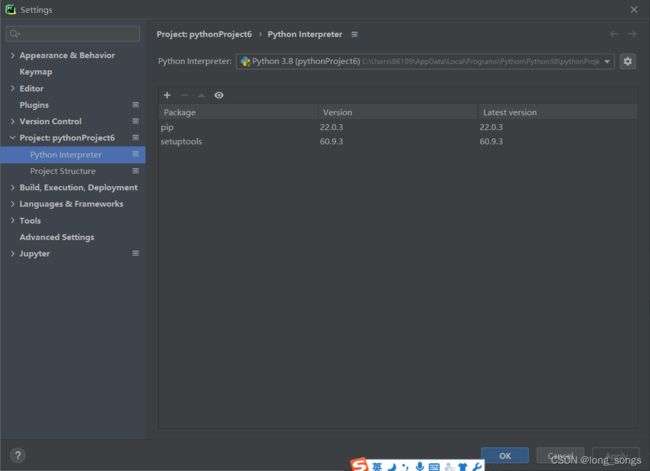This screenshot has width=650, height=471.
Task: Expand Version Control section
Action: pyautogui.click(x=12, y=121)
